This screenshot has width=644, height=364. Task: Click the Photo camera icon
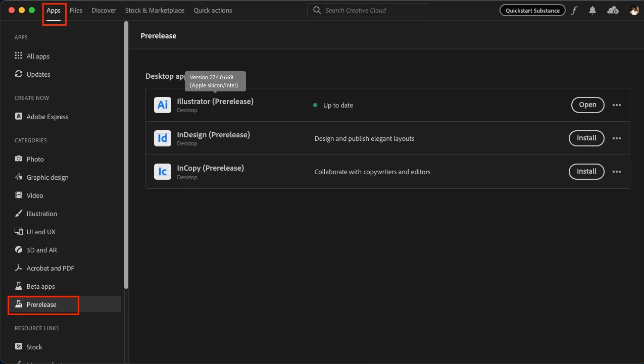click(19, 159)
